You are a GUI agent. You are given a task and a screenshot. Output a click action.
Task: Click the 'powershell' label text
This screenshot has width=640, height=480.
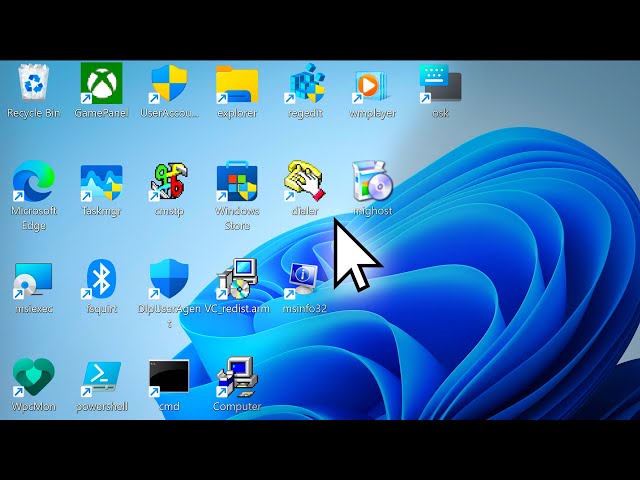[102, 407]
